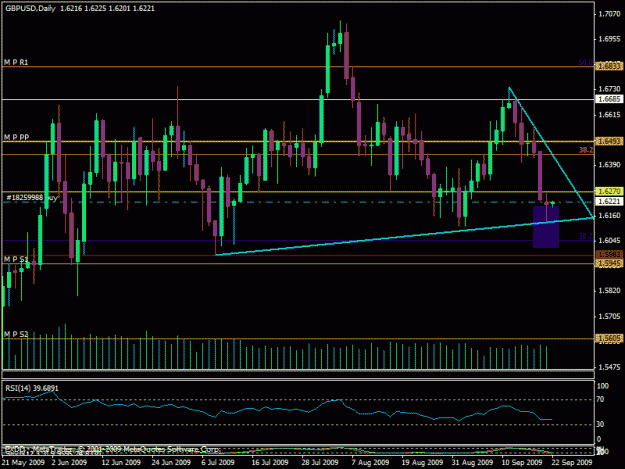Click the 10 Sep 2009 date label
The height and width of the screenshot is (469, 625).
tap(522, 463)
